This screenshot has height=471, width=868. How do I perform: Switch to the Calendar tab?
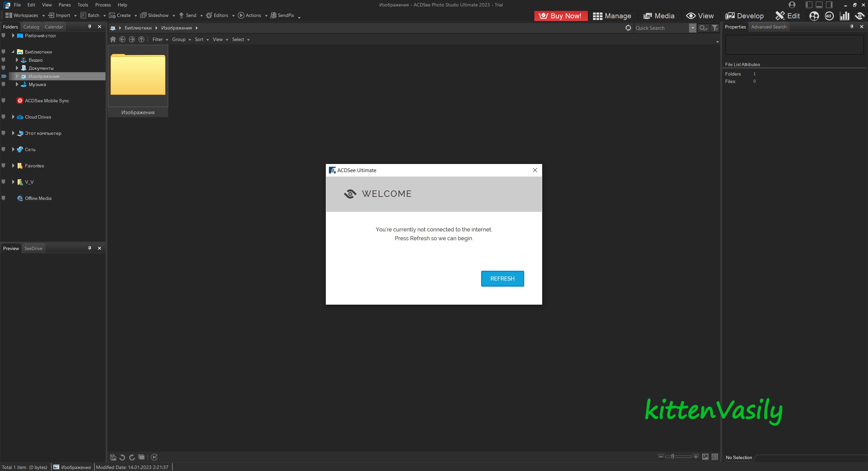tap(54, 27)
